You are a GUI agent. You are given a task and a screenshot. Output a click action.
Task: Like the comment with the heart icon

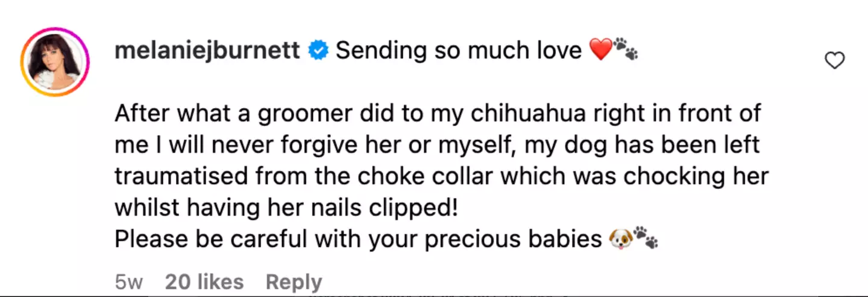(834, 60)
